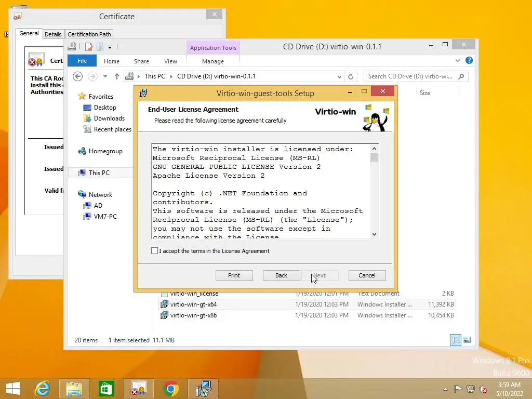Click the Print button in Setup dialog
This screenshot has width=532, height=399.
234,275
